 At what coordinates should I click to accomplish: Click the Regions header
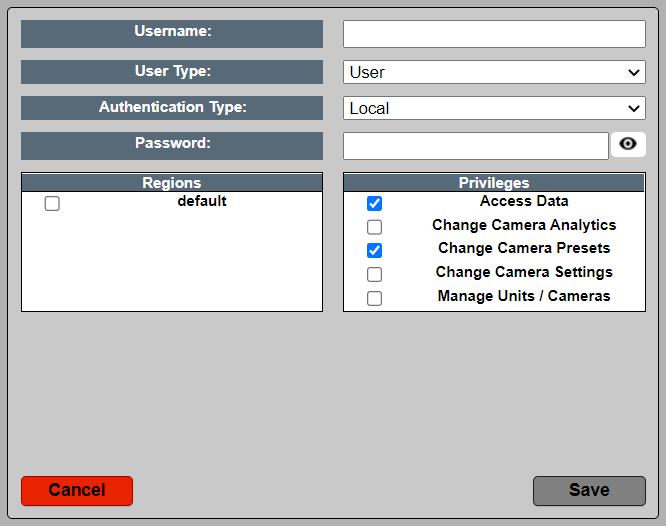(x=172, y=183)
